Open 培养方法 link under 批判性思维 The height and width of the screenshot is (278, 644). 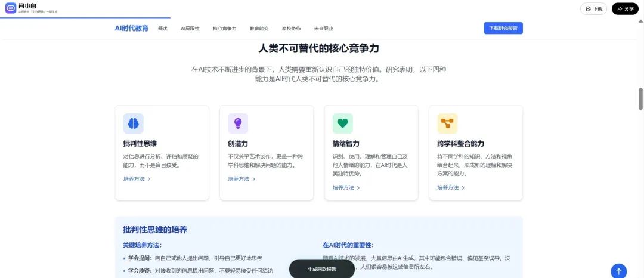coord(137,179)
